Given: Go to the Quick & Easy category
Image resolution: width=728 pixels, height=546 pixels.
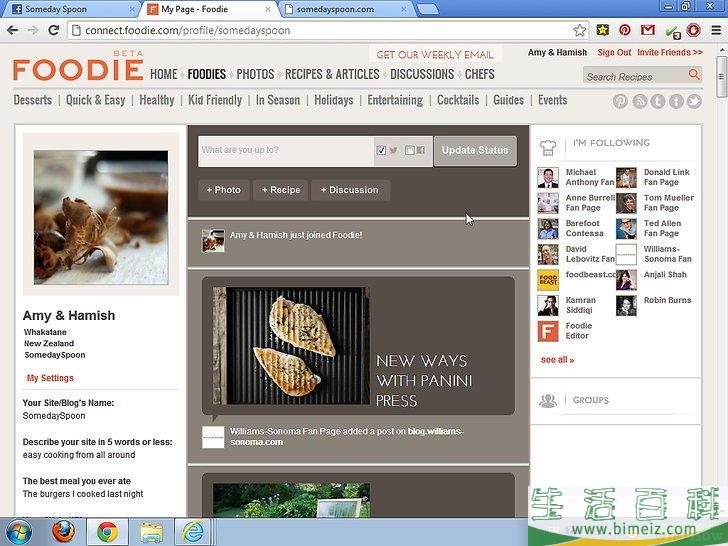Looking at the screenshot, I should coord(96,100).
